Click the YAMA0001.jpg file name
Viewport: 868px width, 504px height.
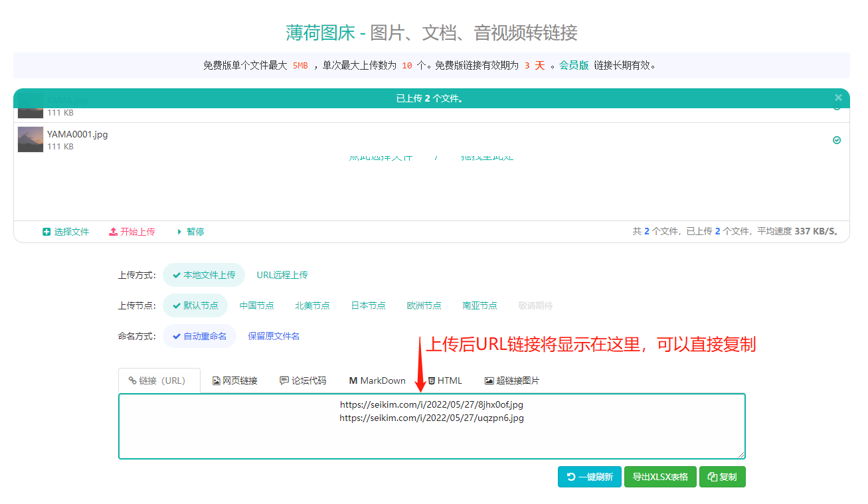77,134
